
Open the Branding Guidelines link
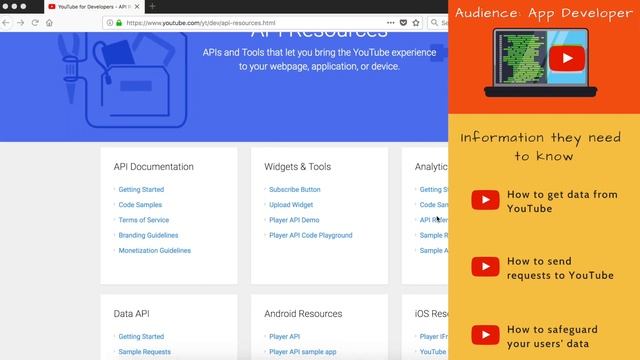coord(148,235)
